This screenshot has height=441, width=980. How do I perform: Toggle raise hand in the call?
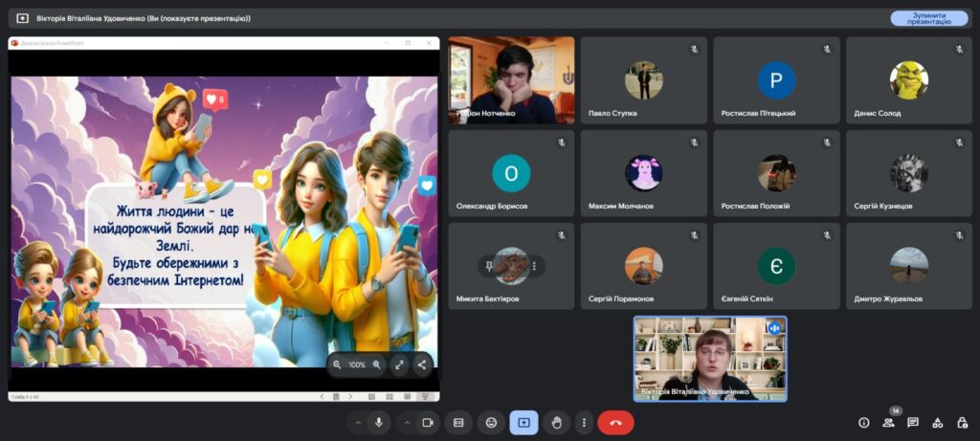pyautogui.click(x=557, y=422)
